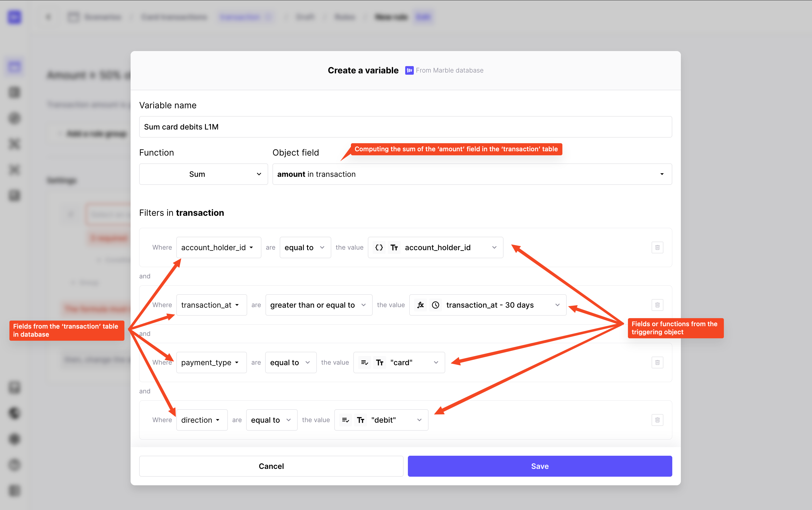
Task: Click the constant icon beside "card" value
Action: point(364,362)
